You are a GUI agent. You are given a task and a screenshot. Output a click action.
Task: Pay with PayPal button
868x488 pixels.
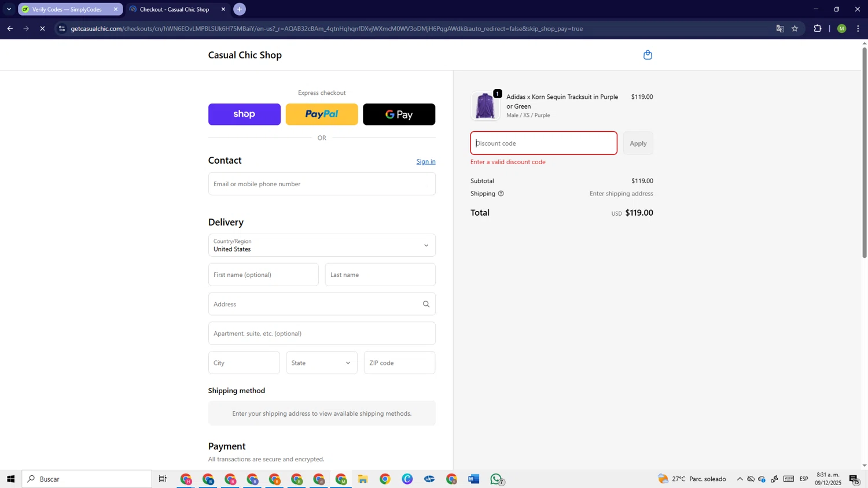point(322,114)
